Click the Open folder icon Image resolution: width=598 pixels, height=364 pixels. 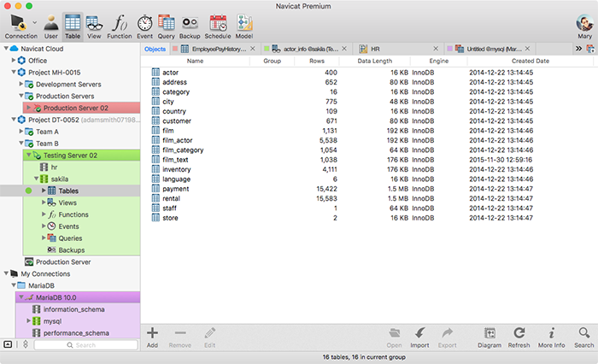coord(395,333)
